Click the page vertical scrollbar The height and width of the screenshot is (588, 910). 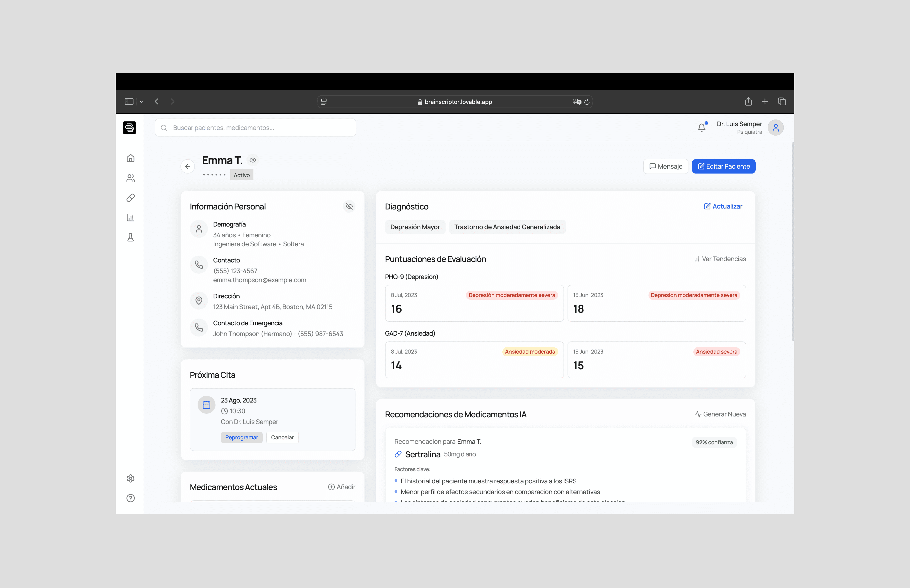(x=793, y=242)
